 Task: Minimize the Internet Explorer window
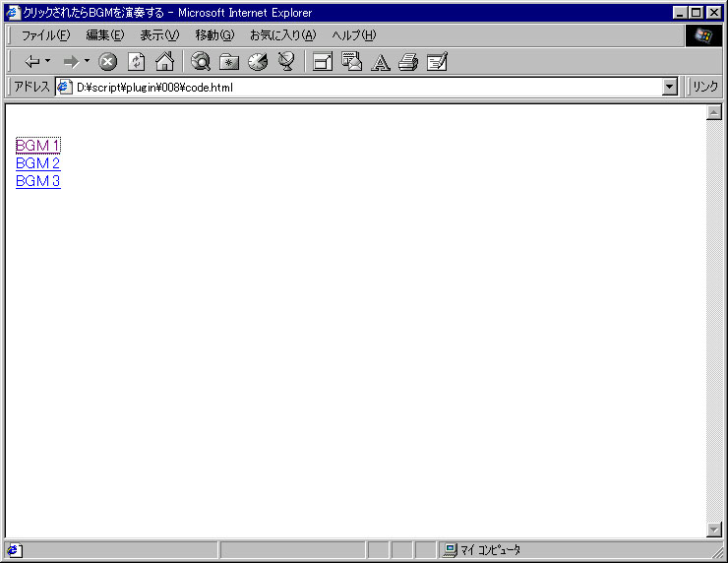(680, 13)
